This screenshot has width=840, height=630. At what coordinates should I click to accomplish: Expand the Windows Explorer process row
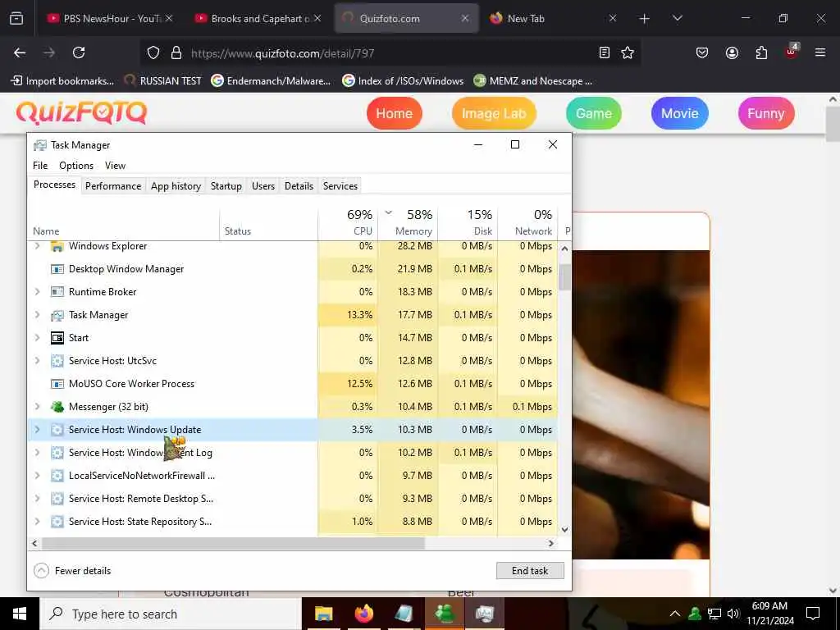tap(37, 246)
